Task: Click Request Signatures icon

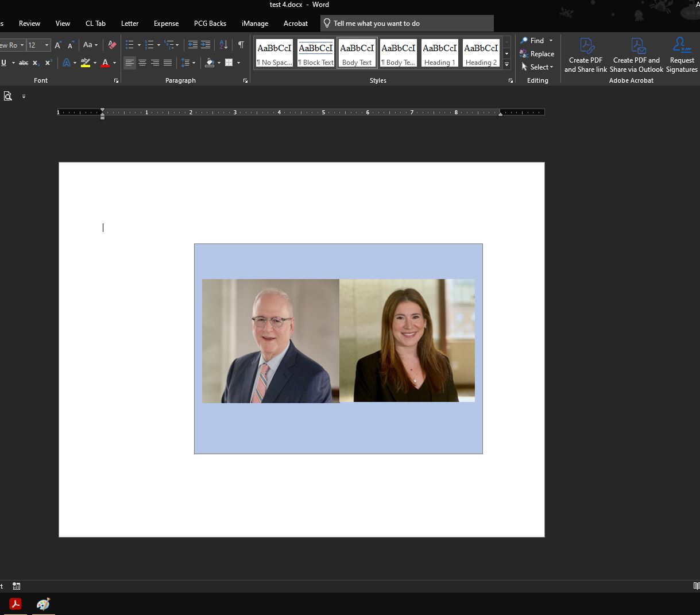Action: (682, 55)
